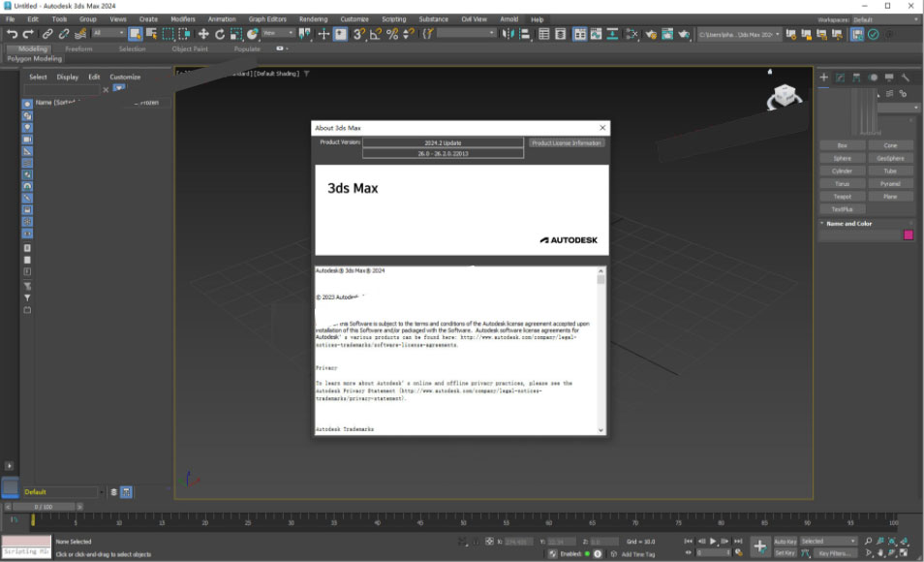
Task: Toggle Window/Crossing selection mode
Action: (x=184, y=34)
